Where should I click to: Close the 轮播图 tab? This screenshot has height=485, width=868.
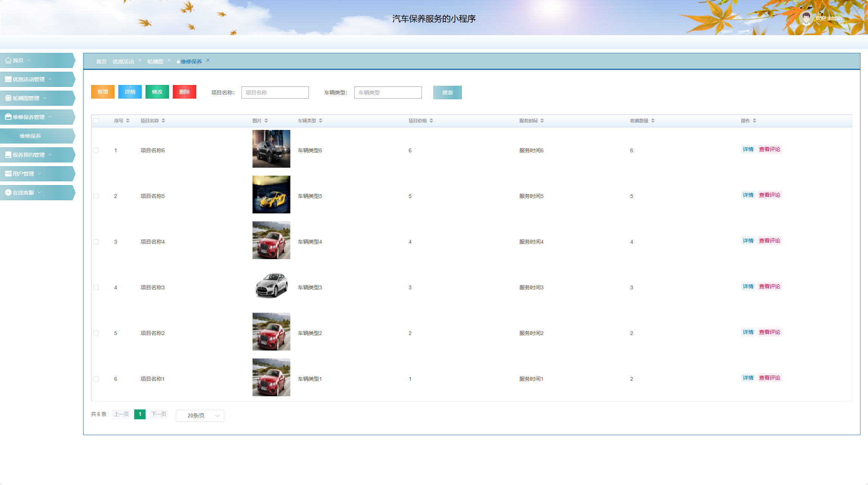(169, 60)
